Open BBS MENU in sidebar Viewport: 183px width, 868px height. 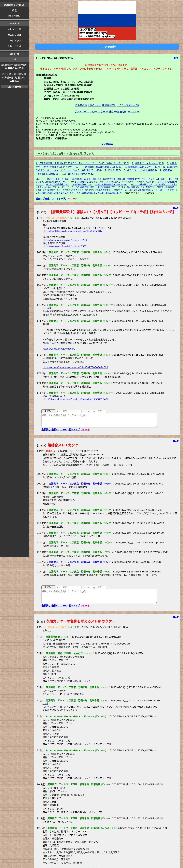[14, 15]
